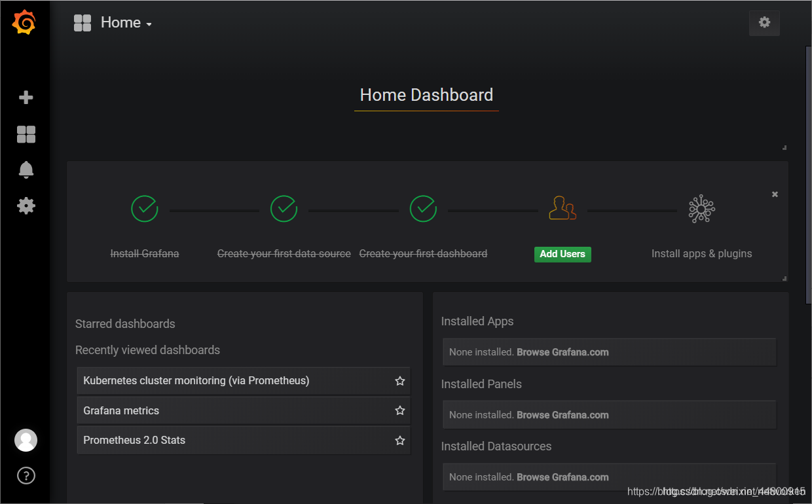Click the getting started panel's resize handle
Screen dimensions: 812x504
click(784, 278)
